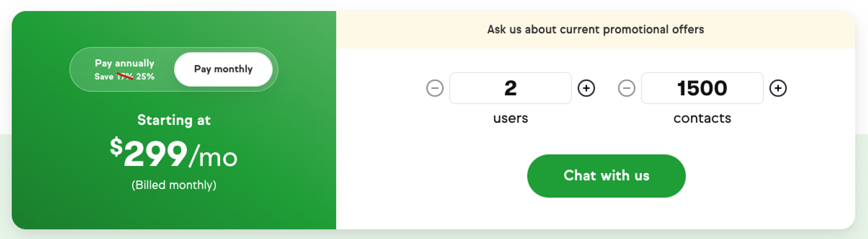Click the Save 25% discount label
Viewport: 868px width, 239px height.
(x=145, y=77)
